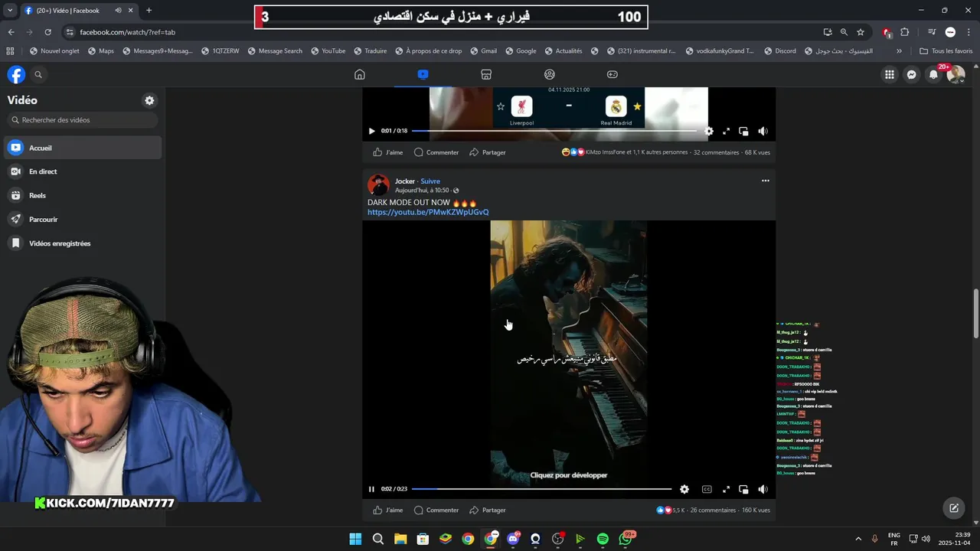Open picture-in-picture on Jocker video
This screenshot has width=980, height=551.
pyautogui.click(x=743, y=489)
